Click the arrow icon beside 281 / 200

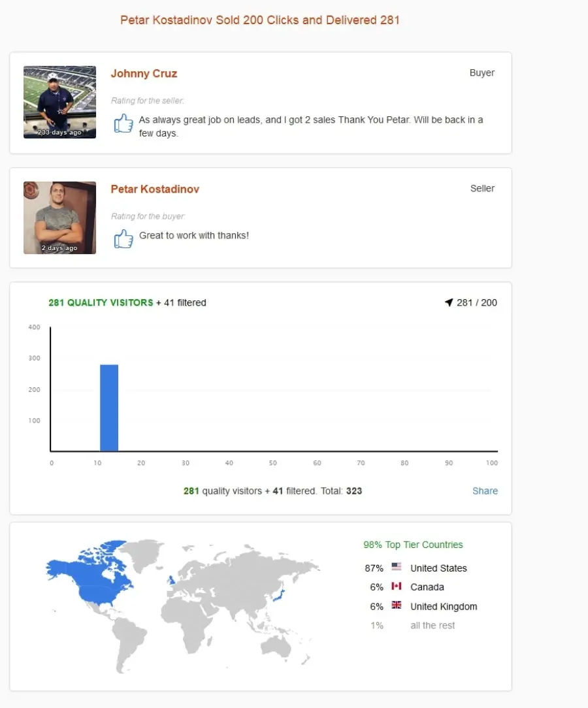pyautogui.click(x=448, y=302)
